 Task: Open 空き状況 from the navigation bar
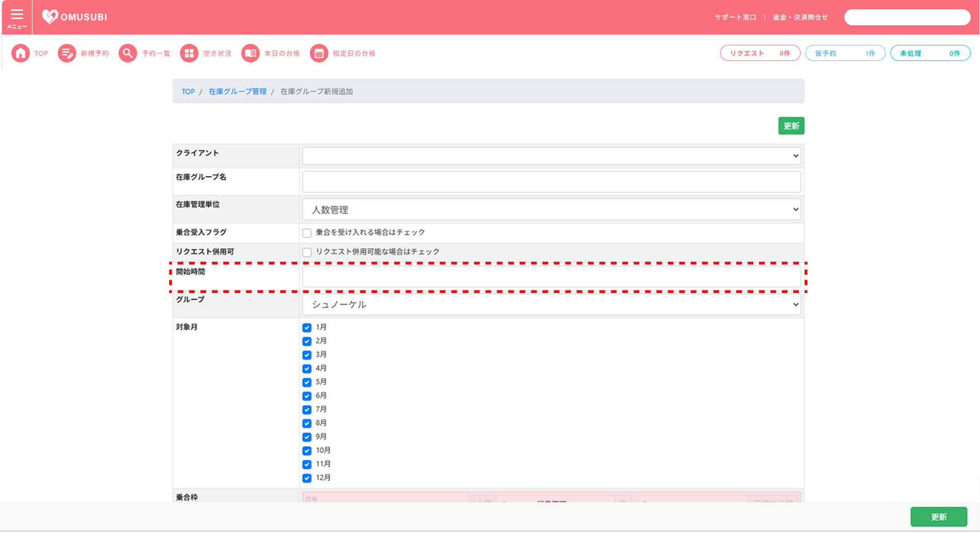[x=217, y=53]
